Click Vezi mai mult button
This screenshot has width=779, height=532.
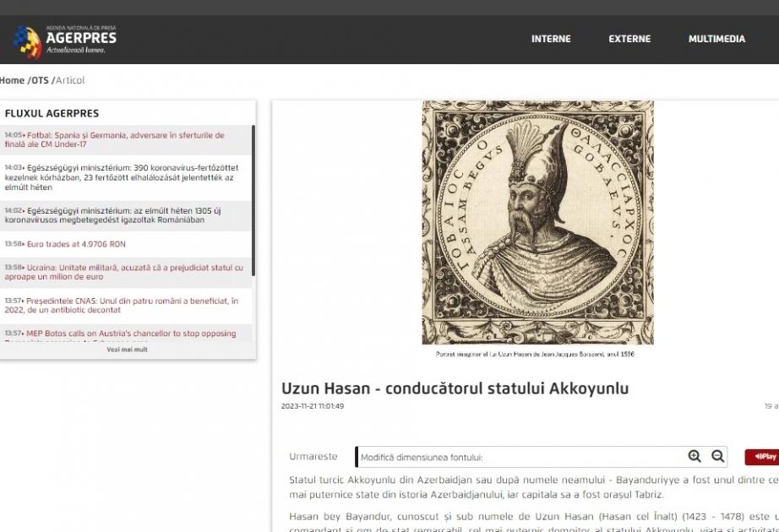[x=128, y=350]
